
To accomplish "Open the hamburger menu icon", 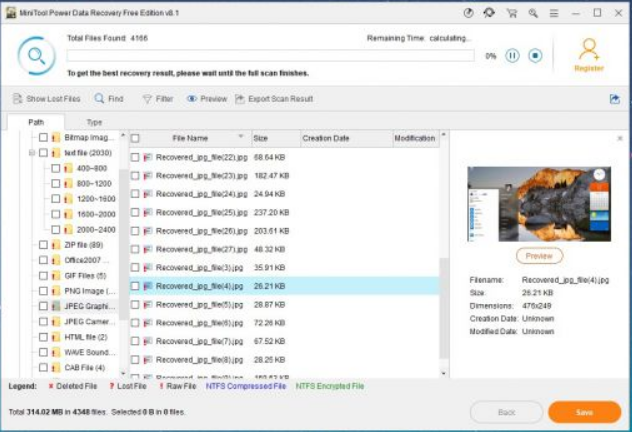I will [x=554, y=13].
